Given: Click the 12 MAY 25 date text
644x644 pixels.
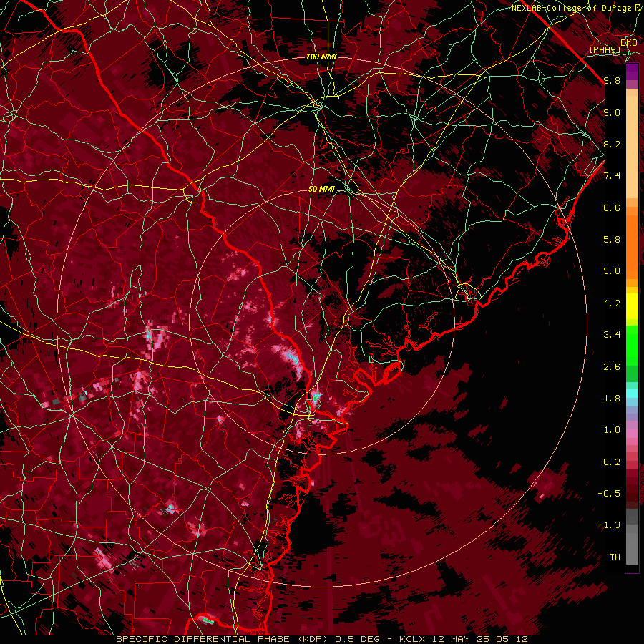Looking at the screenshot, I should (x=460, y=639).
